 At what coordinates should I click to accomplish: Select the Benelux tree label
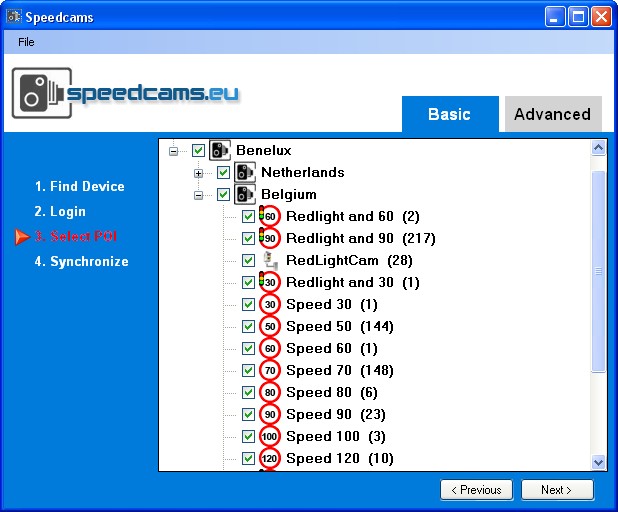click(x=263, y=150)
